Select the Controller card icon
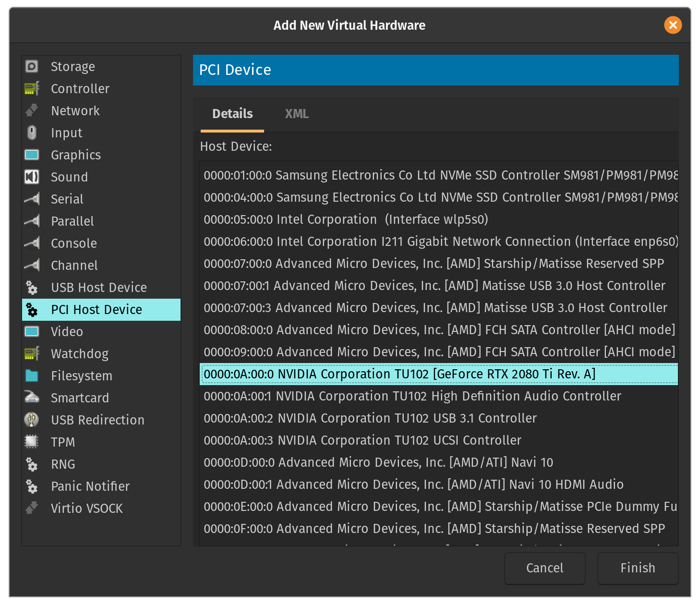Image resolution: width=700 pixels, height=606 pixels. click(x=32, y=88)
